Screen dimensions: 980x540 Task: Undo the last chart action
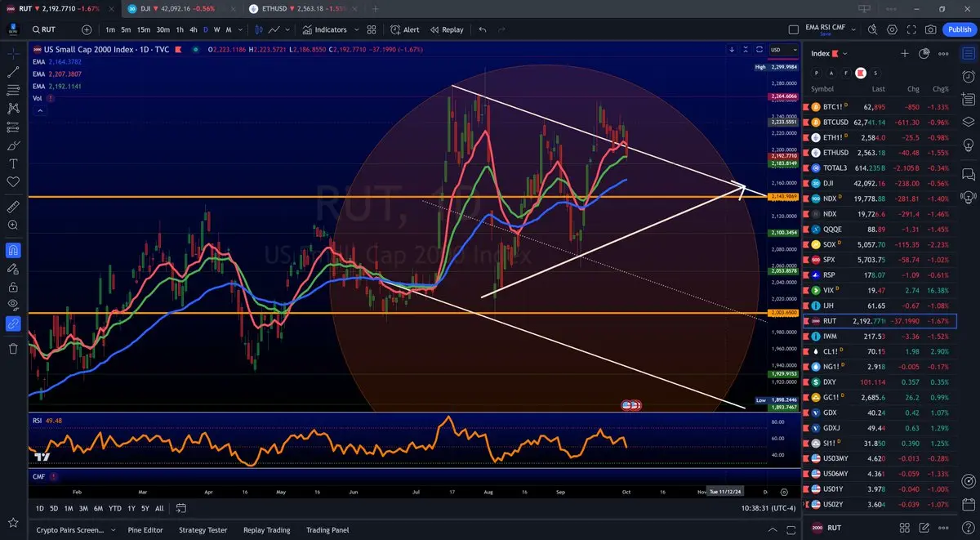coord(482,29)
